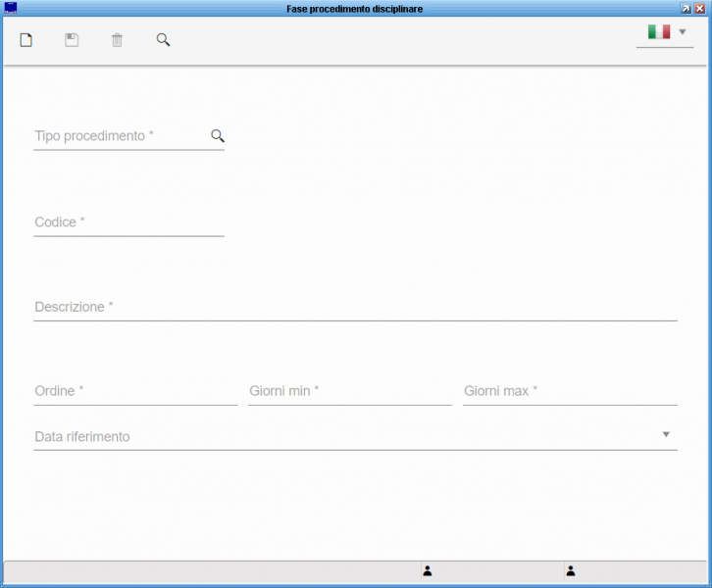Click the Fase procedimento disciplinare title text
Screen dimensions: 712x588
[x=355, y=9]
